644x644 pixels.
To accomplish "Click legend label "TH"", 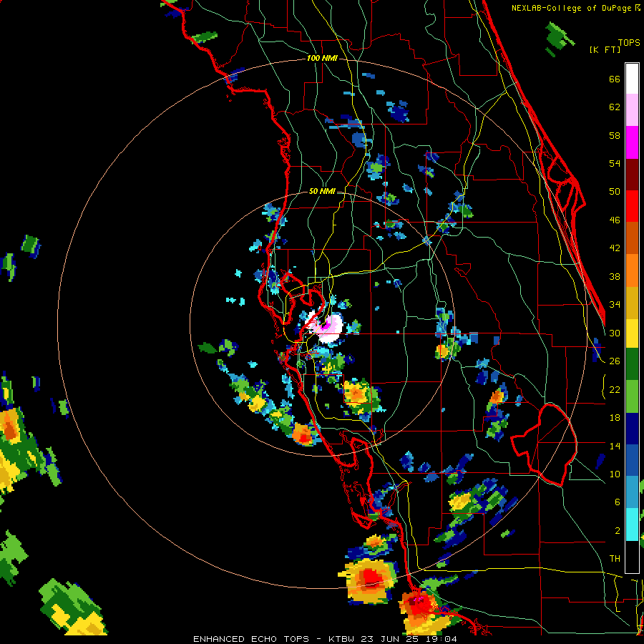I will (615, 559).
